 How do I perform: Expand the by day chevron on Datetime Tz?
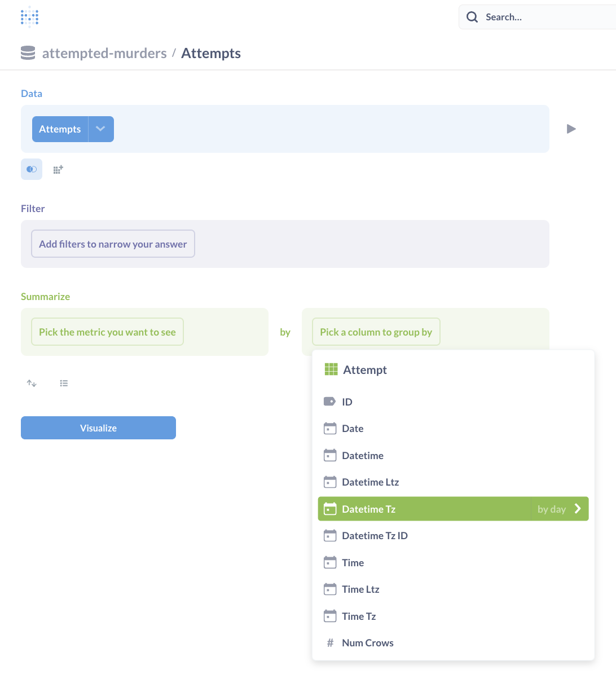577,509
